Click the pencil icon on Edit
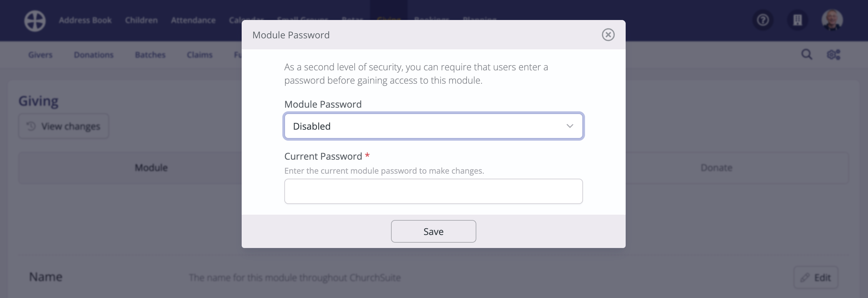The image size is (868, 298). (805, 277)
